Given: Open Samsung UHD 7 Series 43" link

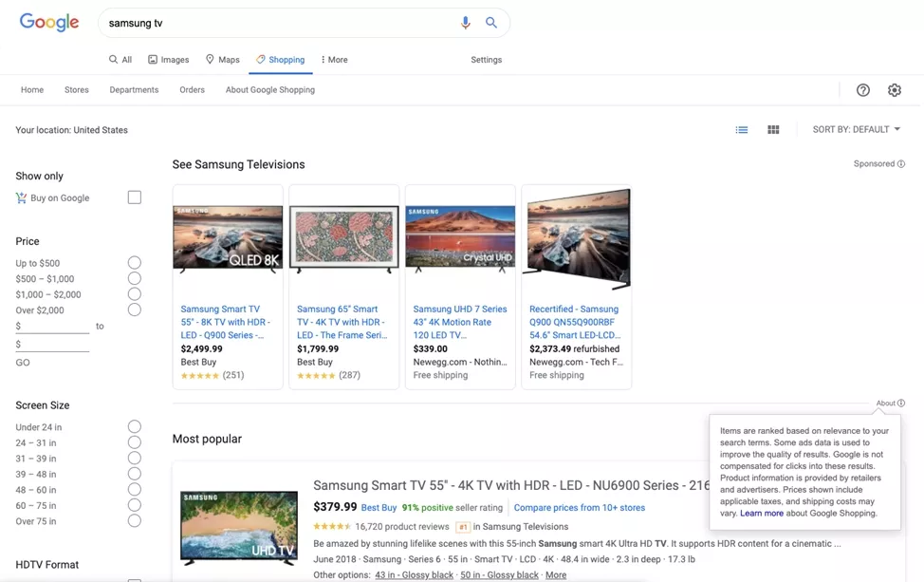Looking at the screenshot, I should point(460,322).
